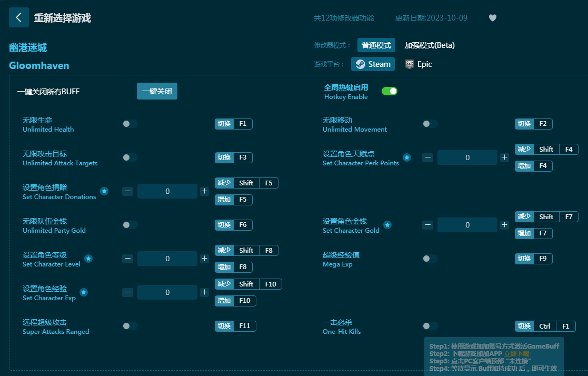
Task: Turn on Mega Exp toggle
Action: coord(430,259)
